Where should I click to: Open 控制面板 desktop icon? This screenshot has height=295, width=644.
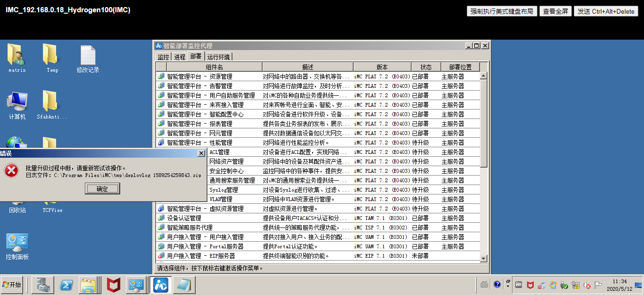17,246
